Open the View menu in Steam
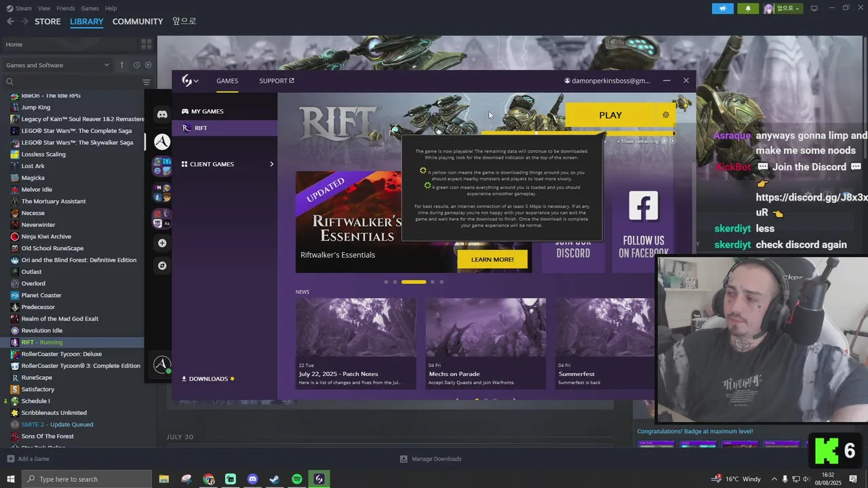This screenshot has width=868, height=488. (44, 8)
